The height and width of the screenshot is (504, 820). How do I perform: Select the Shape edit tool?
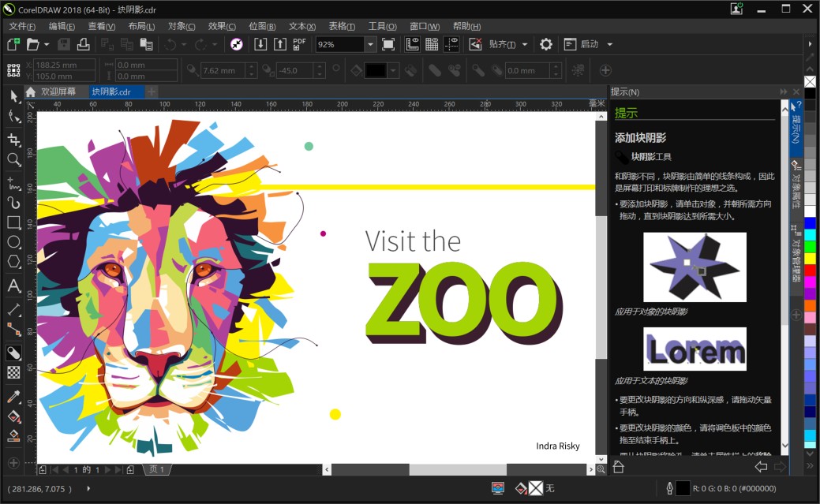tap(13, 116)
